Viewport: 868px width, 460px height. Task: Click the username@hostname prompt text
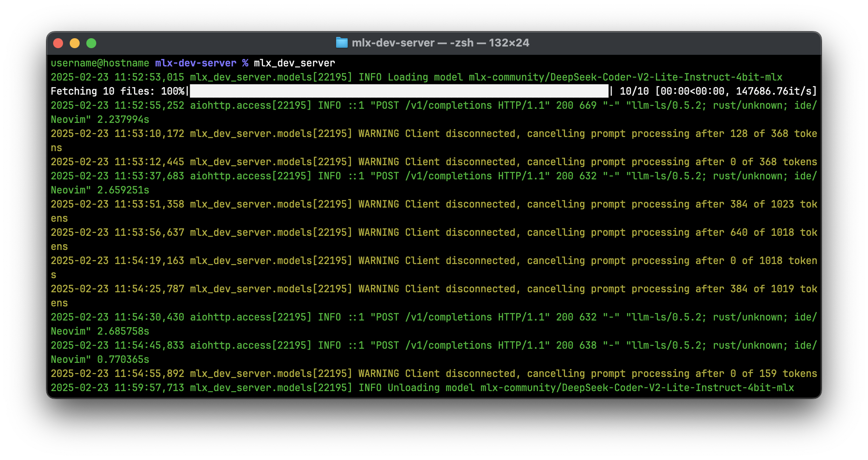click(x=100, y=63)
